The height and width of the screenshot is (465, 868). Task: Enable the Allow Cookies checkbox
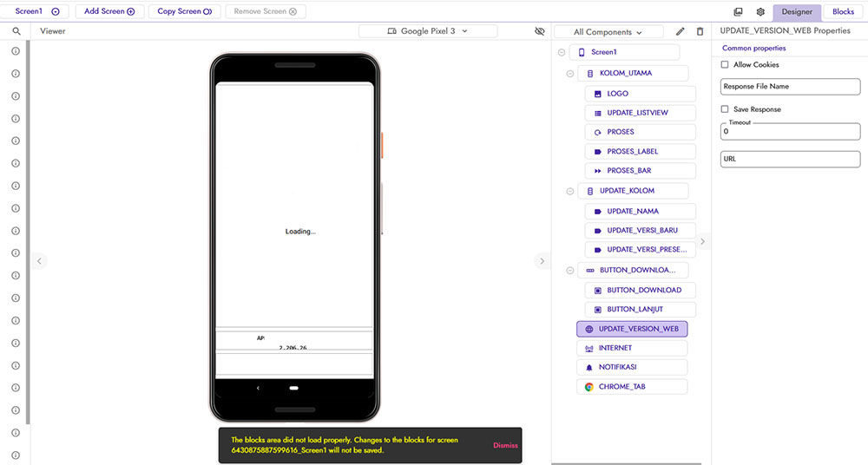pyautogui.click(x=726, y=65)
